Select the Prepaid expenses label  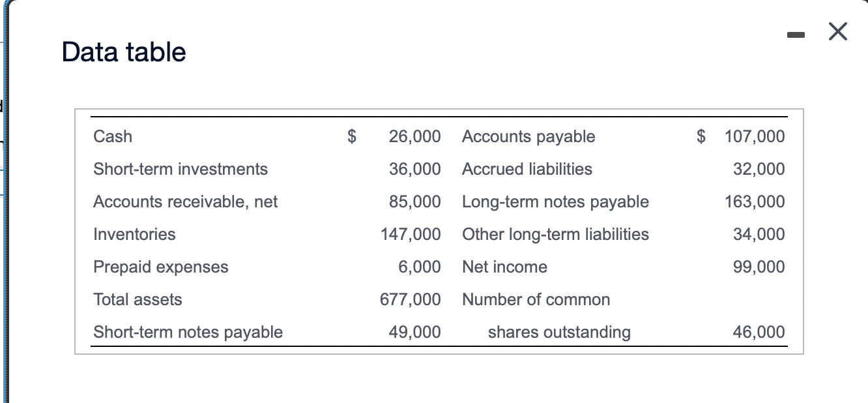pos(160,267)
